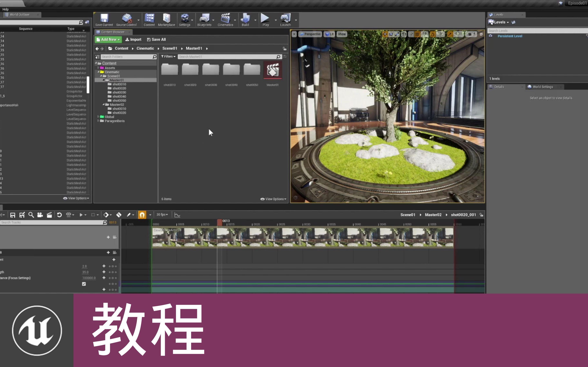Collapse the Master02 folder in the tree
Viewport: 588px width, 367px height.
104,105
